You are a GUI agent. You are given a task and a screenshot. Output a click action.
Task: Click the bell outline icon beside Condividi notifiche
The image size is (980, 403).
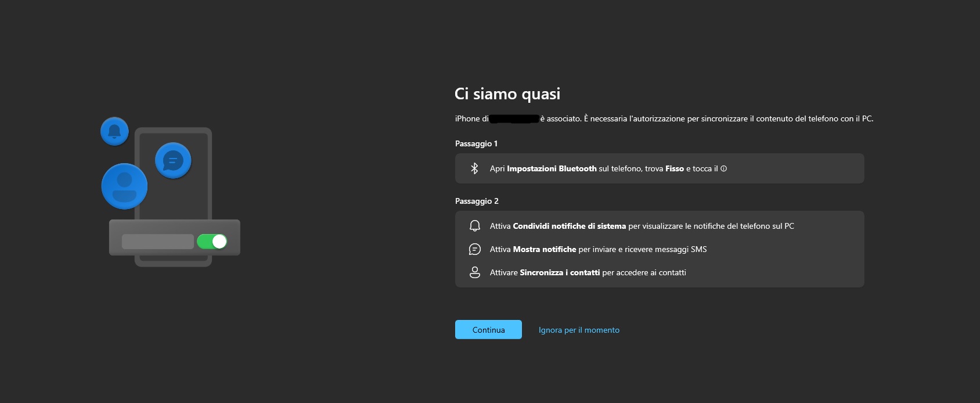click(x=474, y=226)
